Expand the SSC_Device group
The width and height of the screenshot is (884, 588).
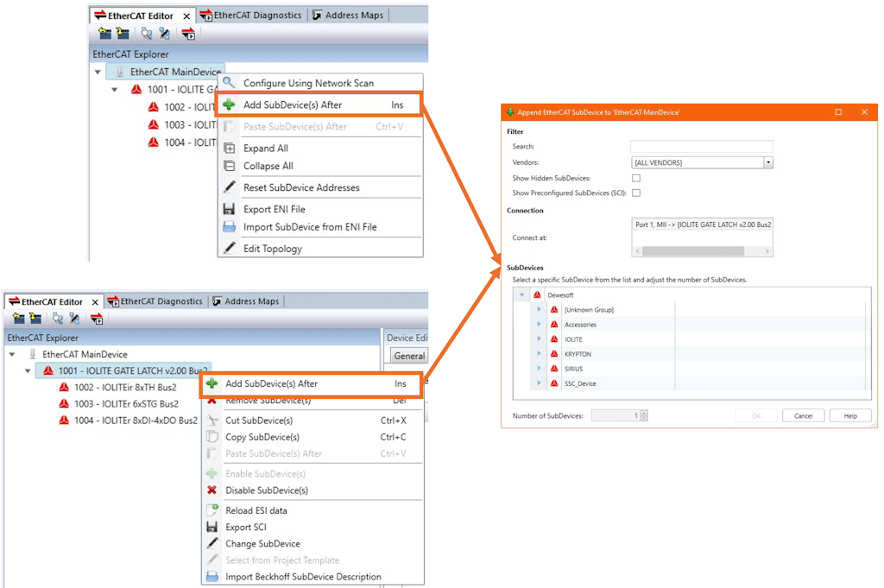click(x=539, y=383)
